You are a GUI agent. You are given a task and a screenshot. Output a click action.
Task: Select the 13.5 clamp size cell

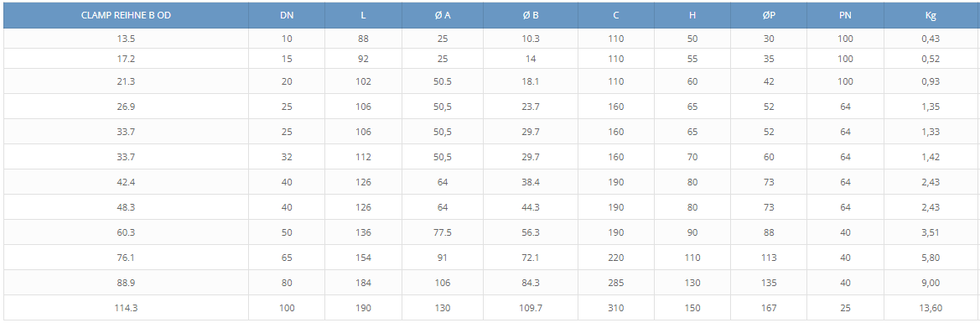click(x=126, y=39)
